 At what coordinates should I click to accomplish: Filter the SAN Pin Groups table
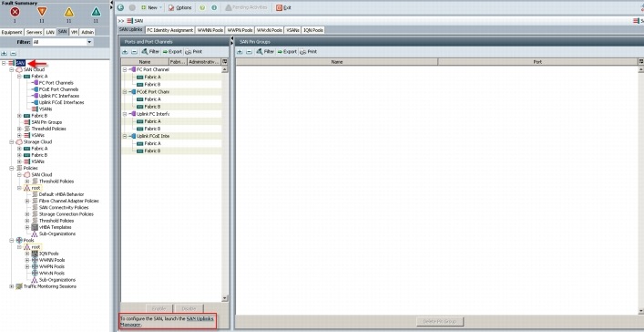(265, 52)
